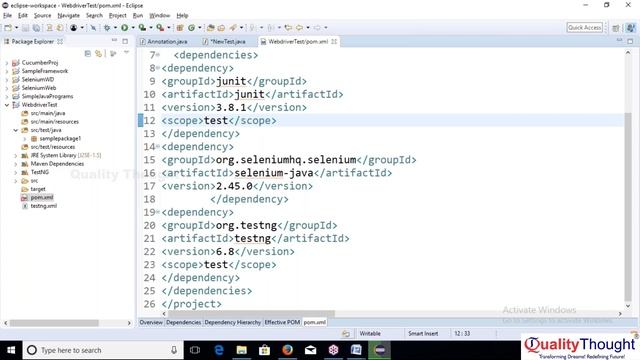The image size is (640, 360).
Task: Run the project with green Run icon
Action: 124,28
